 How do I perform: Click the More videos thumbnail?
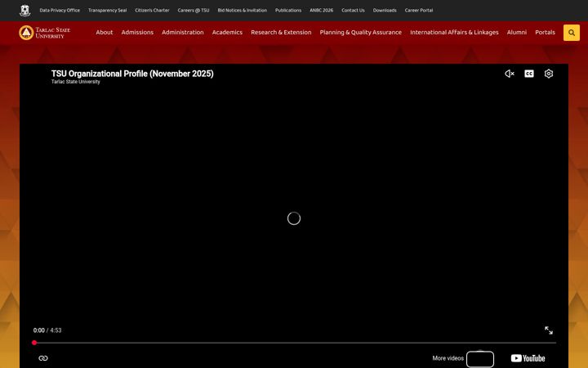click(x=480, y=359)
